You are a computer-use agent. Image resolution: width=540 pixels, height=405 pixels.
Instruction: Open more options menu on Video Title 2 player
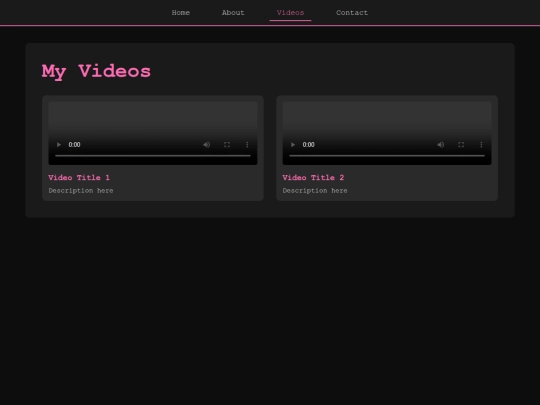[x=481, y=145]
